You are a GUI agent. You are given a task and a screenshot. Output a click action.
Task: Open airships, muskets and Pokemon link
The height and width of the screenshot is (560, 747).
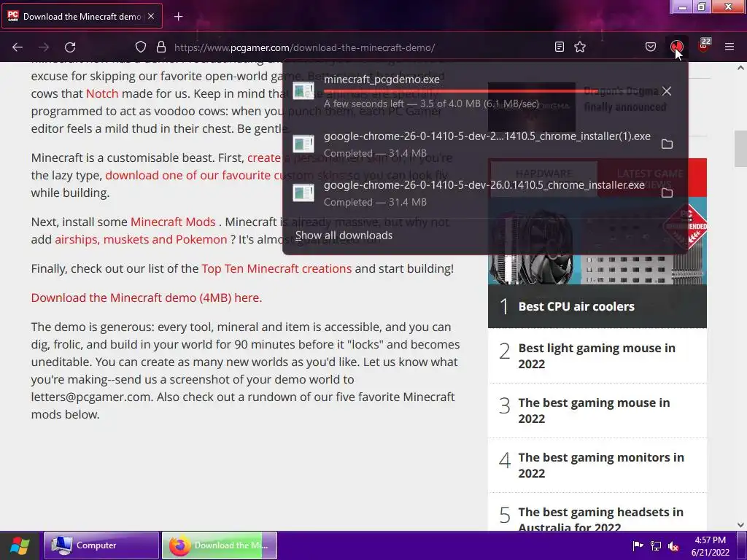coord(141,239)
